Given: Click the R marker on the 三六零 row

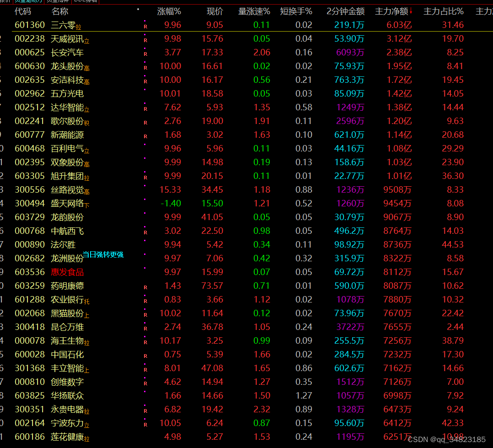Looking at the screenshot, I should tap(145, 27).
